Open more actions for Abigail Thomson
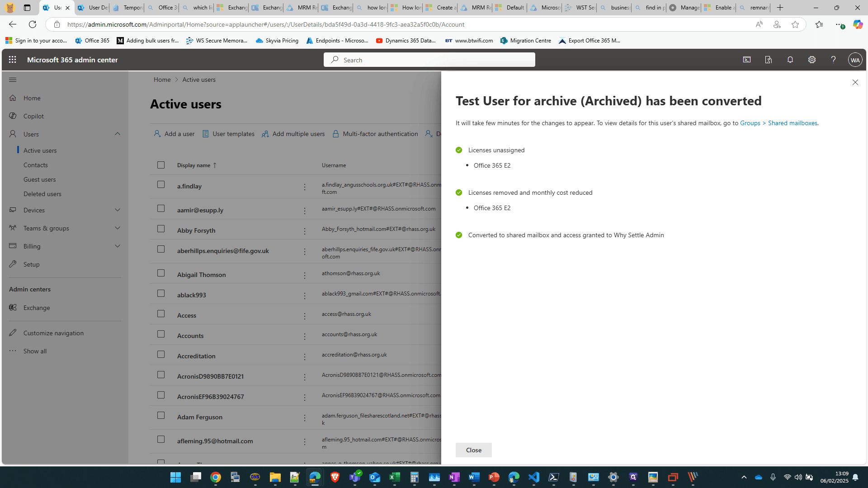Viewport: 868px width, 488px height. 305,275
